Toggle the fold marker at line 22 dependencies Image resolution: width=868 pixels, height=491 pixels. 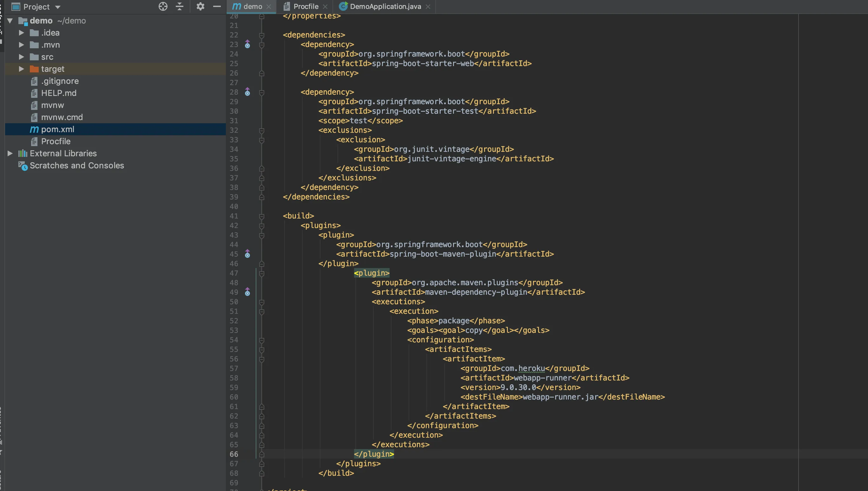(x=261, y=35)
